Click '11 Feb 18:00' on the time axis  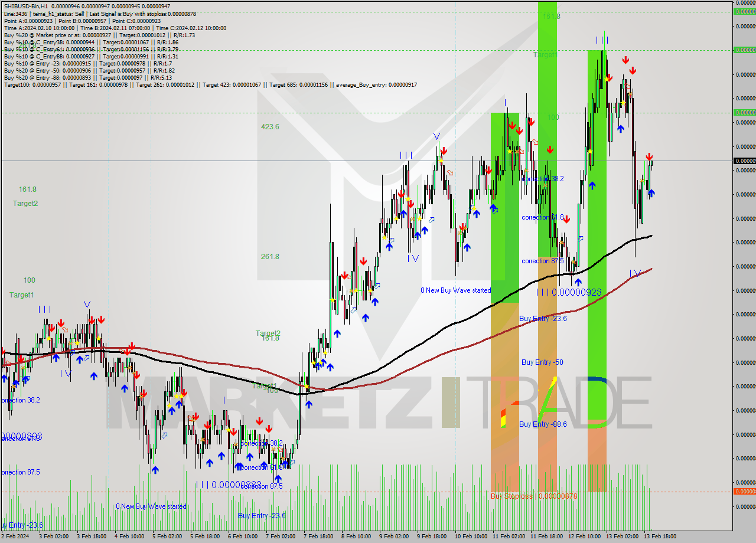[546, 537]
